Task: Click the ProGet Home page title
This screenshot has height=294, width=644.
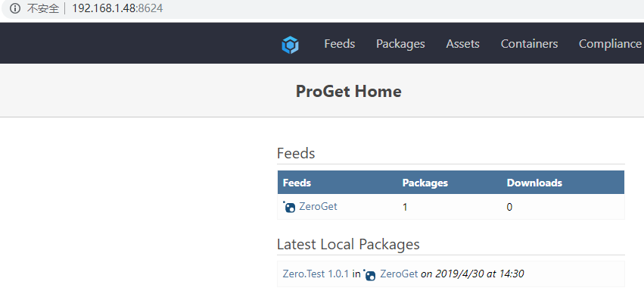Action: pos(349,91)
